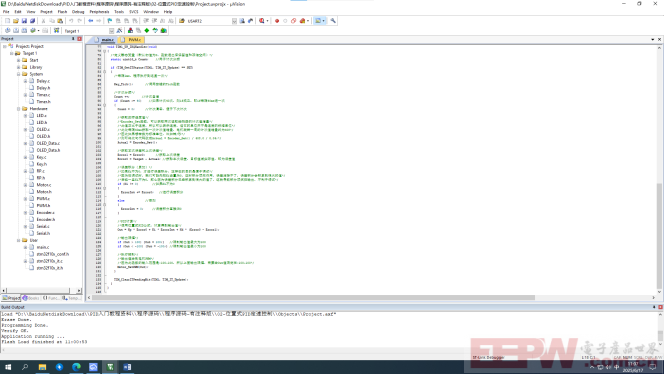Viewport: 664px width, 374px height.
Task: Insert a bookmark with the flag icon
Action: pos(110,21)
